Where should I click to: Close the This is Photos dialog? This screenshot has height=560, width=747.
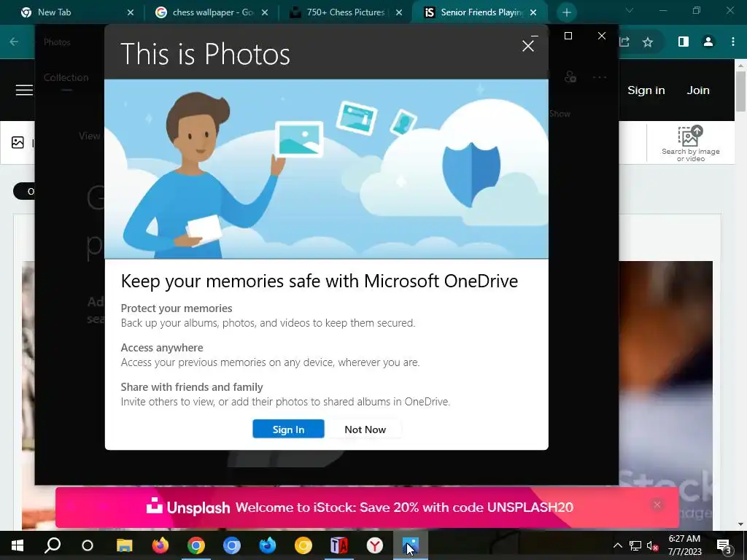(x=528, y=46)
